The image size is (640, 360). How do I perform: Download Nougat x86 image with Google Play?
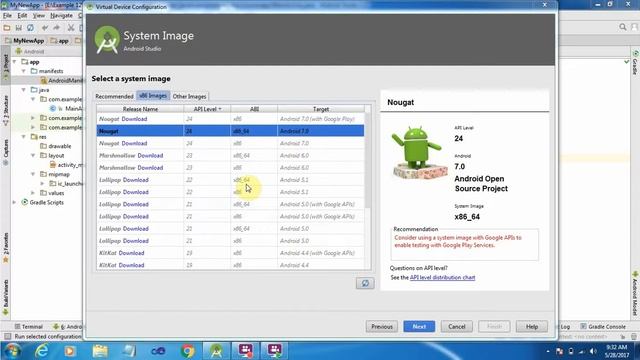(x=134, y=119)
